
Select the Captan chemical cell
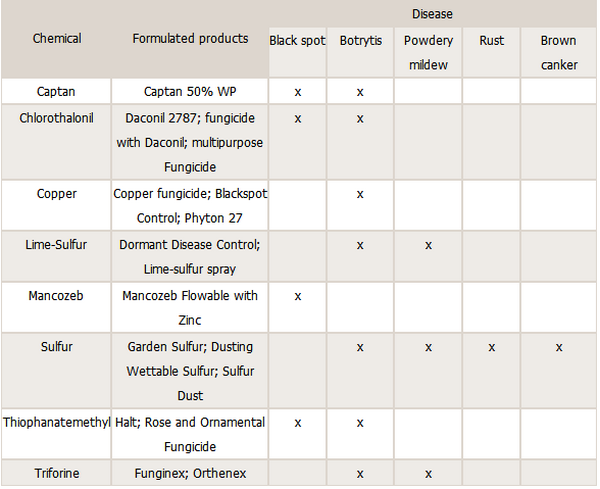(57, 91)
